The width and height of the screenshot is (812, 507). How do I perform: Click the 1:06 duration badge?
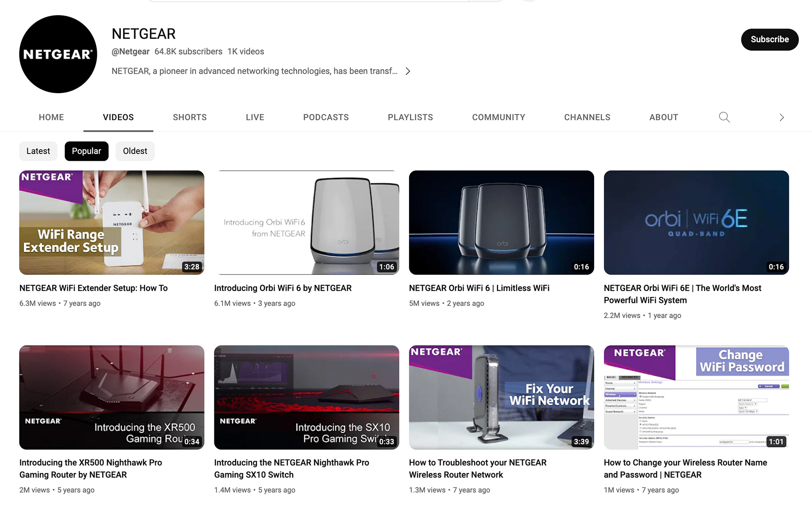(x=387, y=267)
